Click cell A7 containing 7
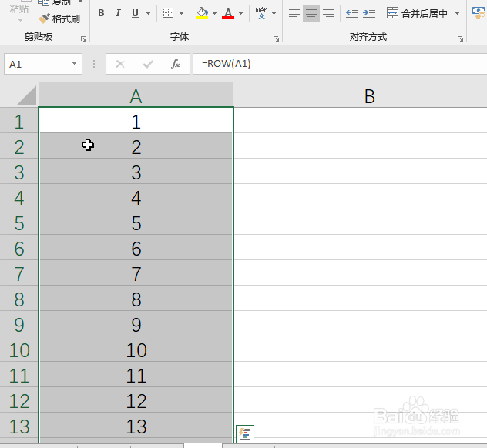The height and width of the screenshot is (448, 487). [x=136, y=273]
